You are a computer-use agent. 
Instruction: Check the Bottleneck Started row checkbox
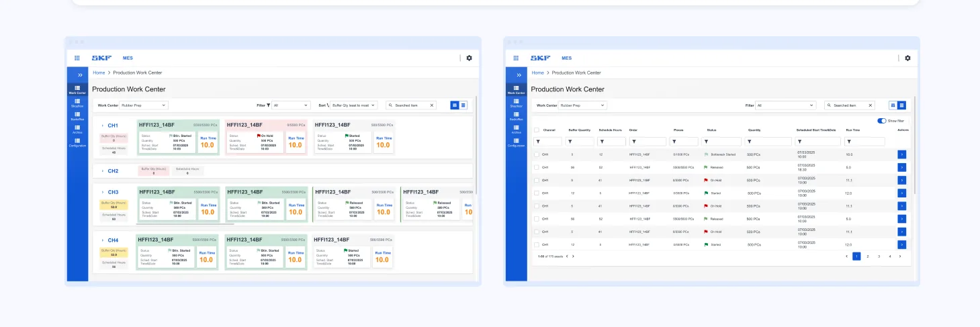pyautogui.click(x=536, y=154)
